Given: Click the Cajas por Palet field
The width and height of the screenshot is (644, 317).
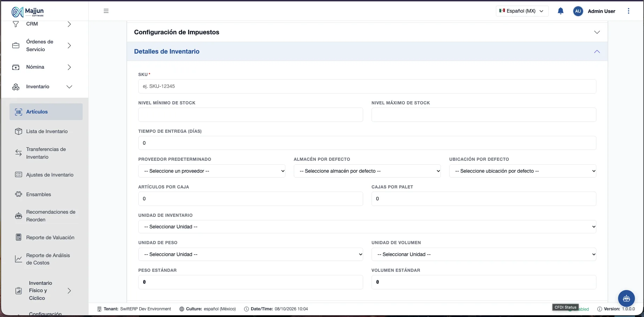Looking at the screenshot, I should [484, 199].
